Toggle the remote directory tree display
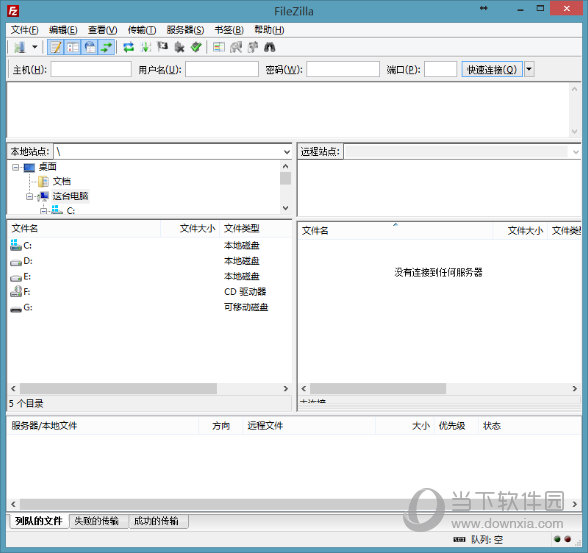Image resolution: width=588 pixels, height=553 pixels. click(x=90, y=47)
